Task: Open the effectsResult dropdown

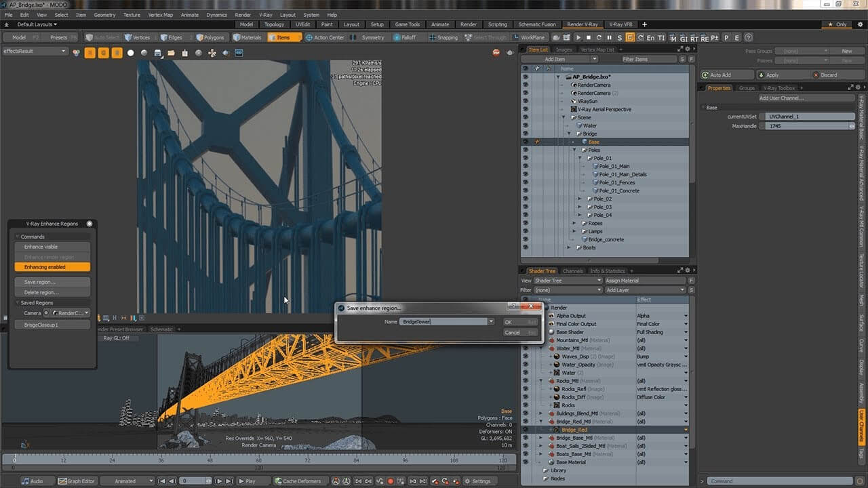Action: coord(35,51)
